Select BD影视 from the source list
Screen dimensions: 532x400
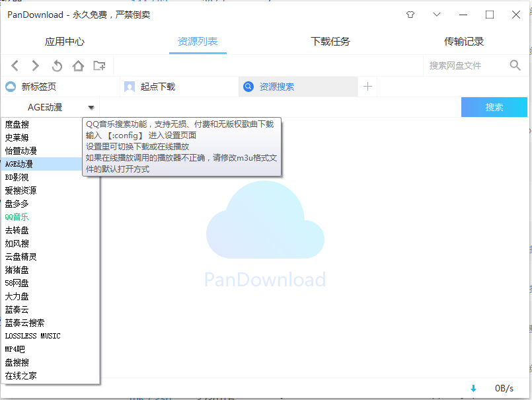tap(50, 178)
